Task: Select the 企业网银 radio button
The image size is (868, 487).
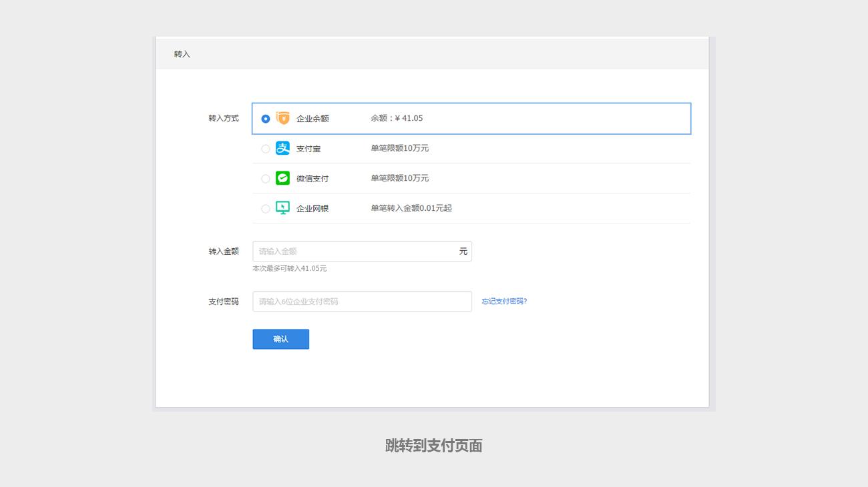Action: click(266, 209)
